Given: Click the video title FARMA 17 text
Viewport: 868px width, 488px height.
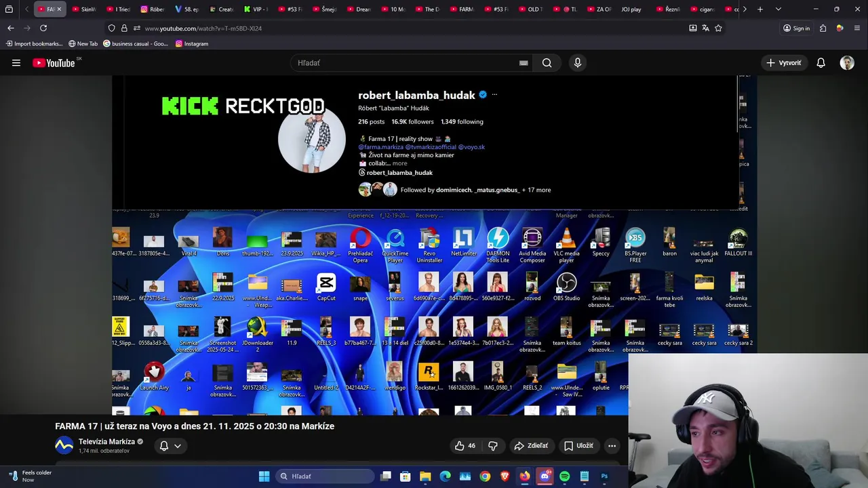Looking at the screenshot, I should pyautogui.click(x=195, y=426).
